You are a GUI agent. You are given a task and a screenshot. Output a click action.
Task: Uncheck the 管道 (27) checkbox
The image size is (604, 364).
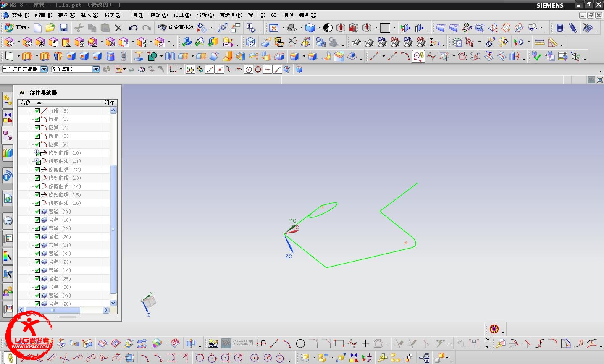pos(37,296)
